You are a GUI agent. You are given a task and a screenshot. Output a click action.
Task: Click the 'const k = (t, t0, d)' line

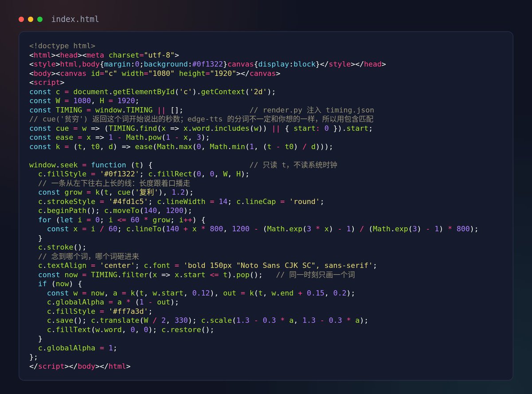tap(181, 146)
